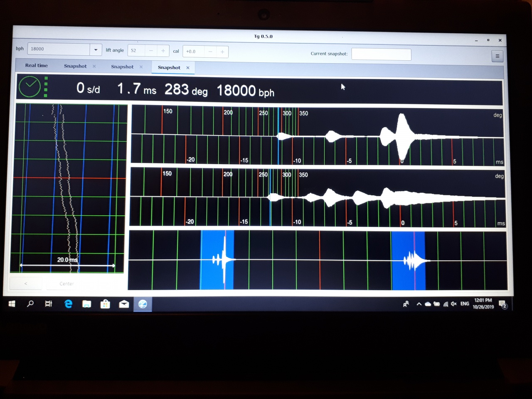
Task: Open File Explorer from the taskbar
Action: click(86, 304)
